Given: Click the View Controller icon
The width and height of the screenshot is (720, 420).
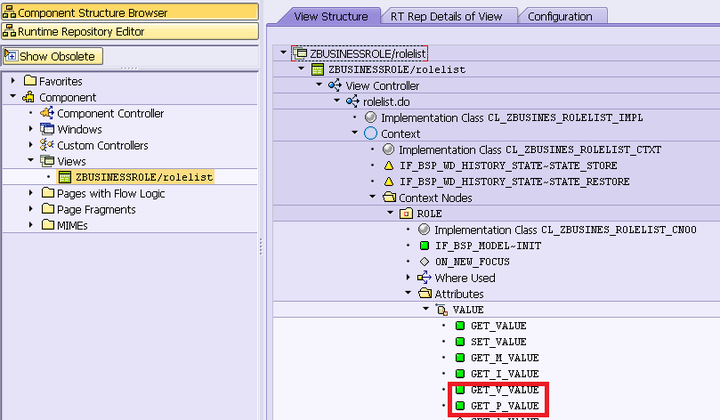Looking at the screenshot, I should tap(334, 86).
